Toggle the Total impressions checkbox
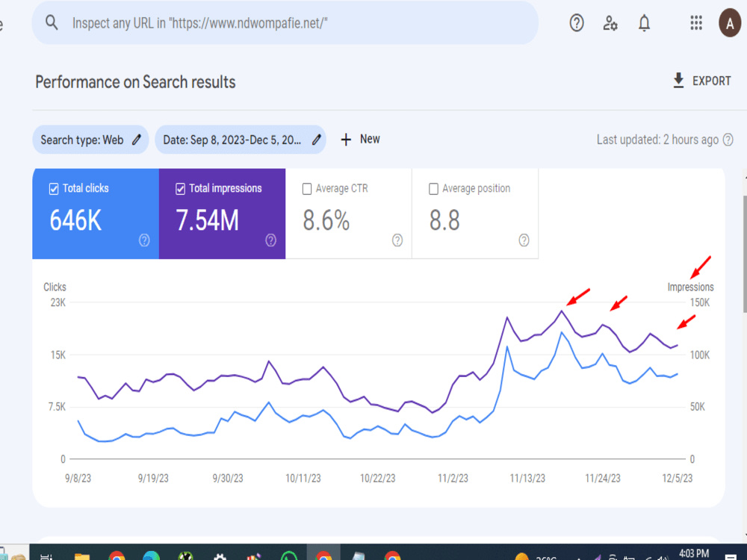This screenshot has height=560, width=747. pyautogui.click(x=180, y=189)
